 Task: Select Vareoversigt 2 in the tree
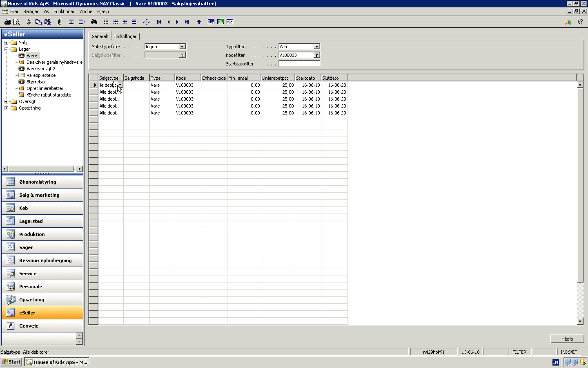click(x=41, y=69)
